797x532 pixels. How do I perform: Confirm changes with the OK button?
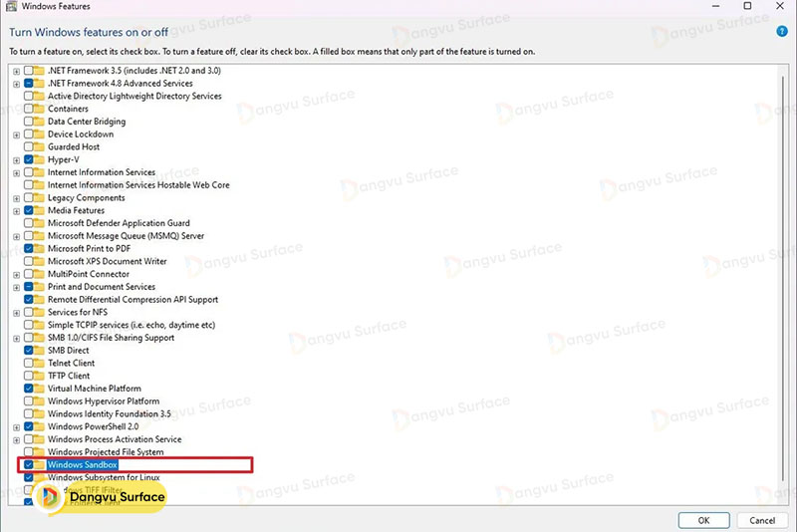pos(703,520)
